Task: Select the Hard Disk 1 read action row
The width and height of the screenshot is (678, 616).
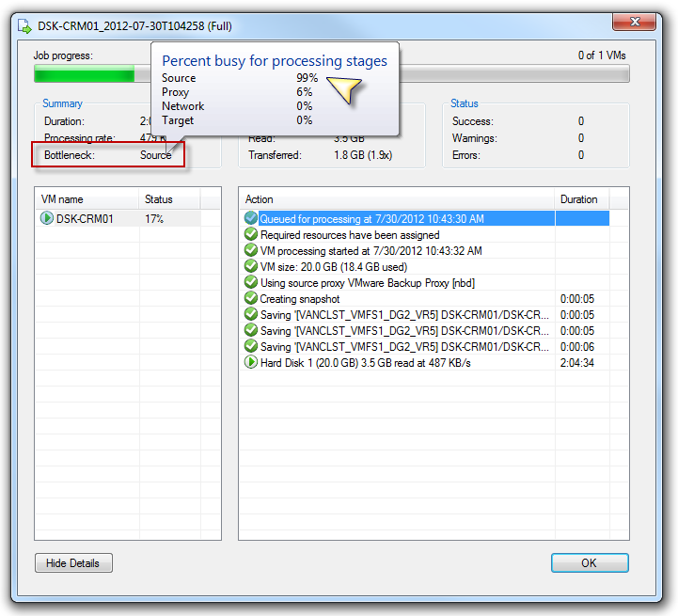Action: [x=393, y=362]
